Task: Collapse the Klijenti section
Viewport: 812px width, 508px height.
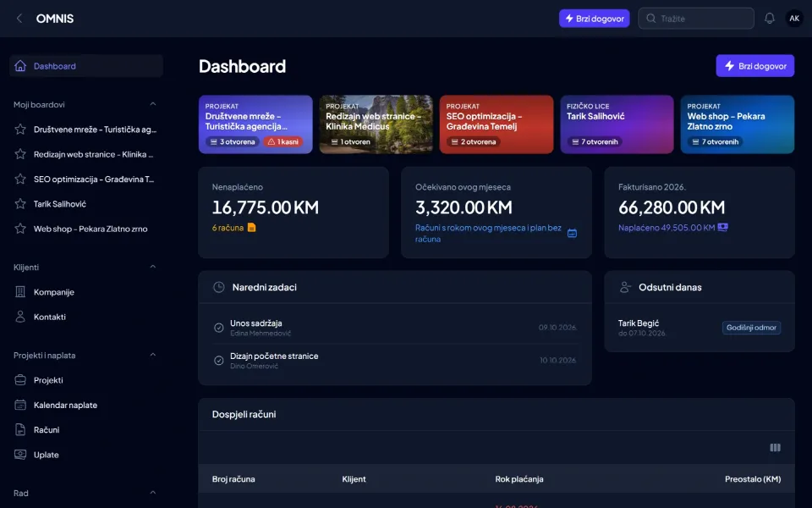Action: (153, 267)
